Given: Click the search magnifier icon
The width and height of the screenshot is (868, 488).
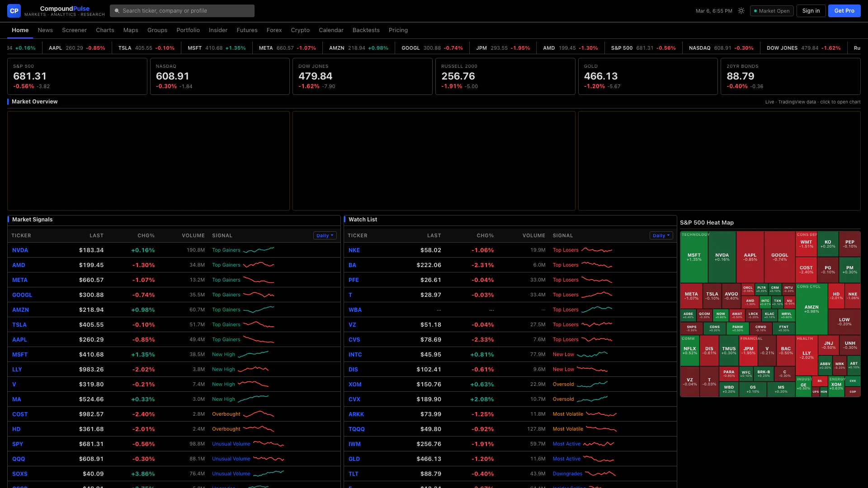Looking at the screenshot, I should click(x=117, y=11).
